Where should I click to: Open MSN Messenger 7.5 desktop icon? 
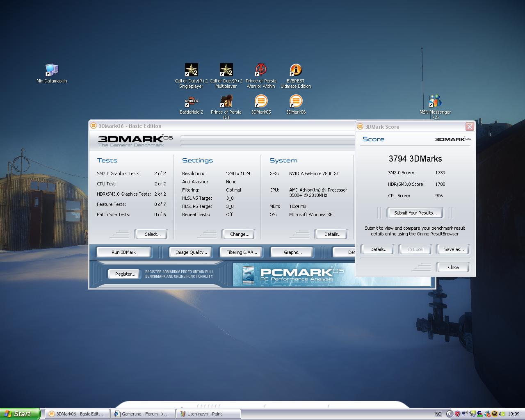pos(435,107)
